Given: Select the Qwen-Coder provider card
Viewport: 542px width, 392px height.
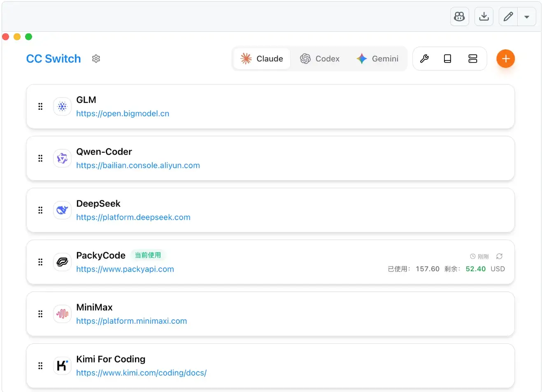Looking at the screenshot, I should 288,158.
